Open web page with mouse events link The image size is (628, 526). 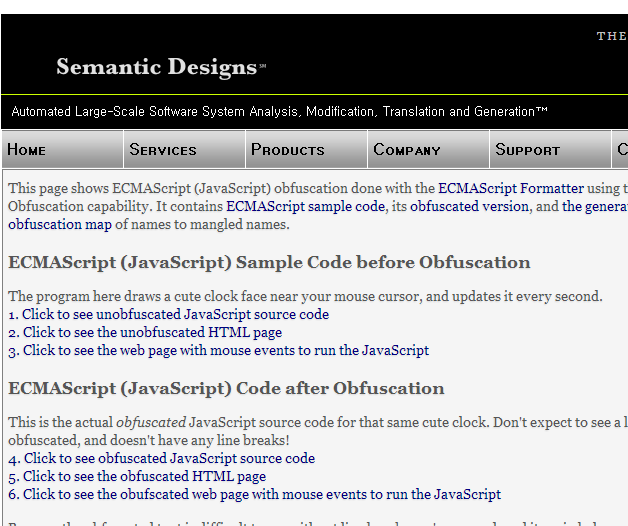pyautogui.click(x=219, y=350)
